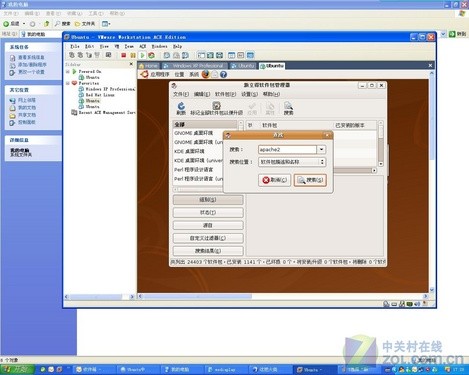Open the VM menu in VMware menu bar
469x375 pixels.
pyautogui.click(x=117, y=46)
